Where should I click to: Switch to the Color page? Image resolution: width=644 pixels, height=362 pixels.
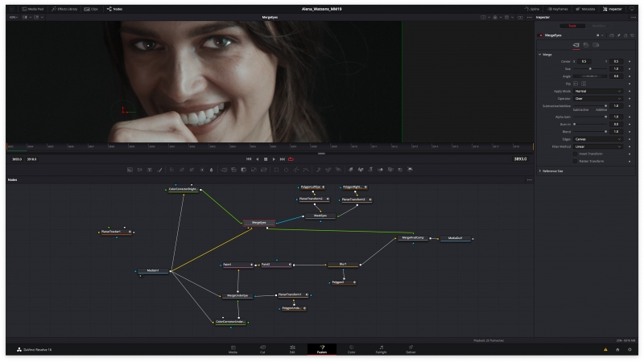click(x=351, y=349)
